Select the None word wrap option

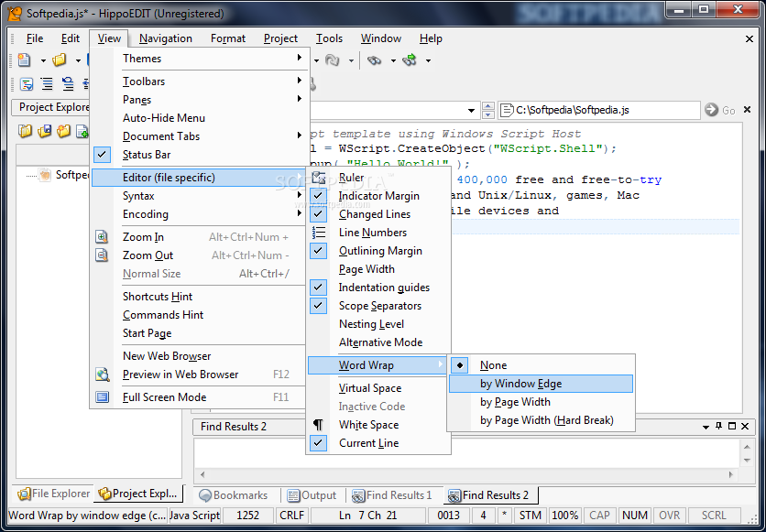541,365
